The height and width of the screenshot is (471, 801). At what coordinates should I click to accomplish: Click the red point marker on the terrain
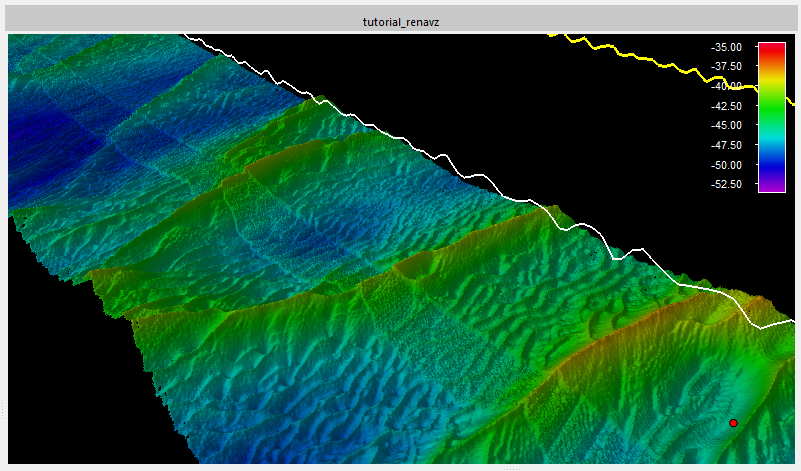[733, 423]
